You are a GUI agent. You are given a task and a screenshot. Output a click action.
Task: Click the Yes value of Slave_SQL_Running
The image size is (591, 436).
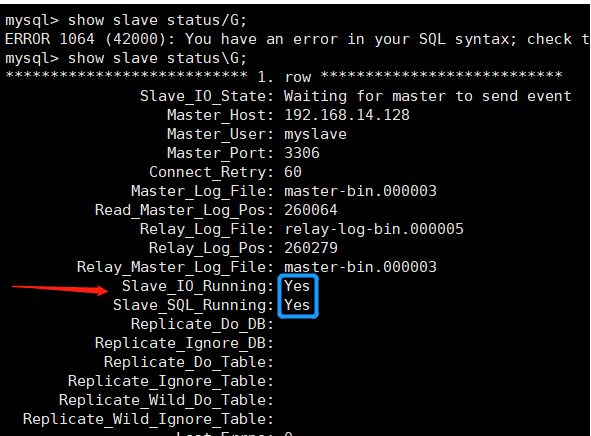pyautogui.click(x=297, y=305)
